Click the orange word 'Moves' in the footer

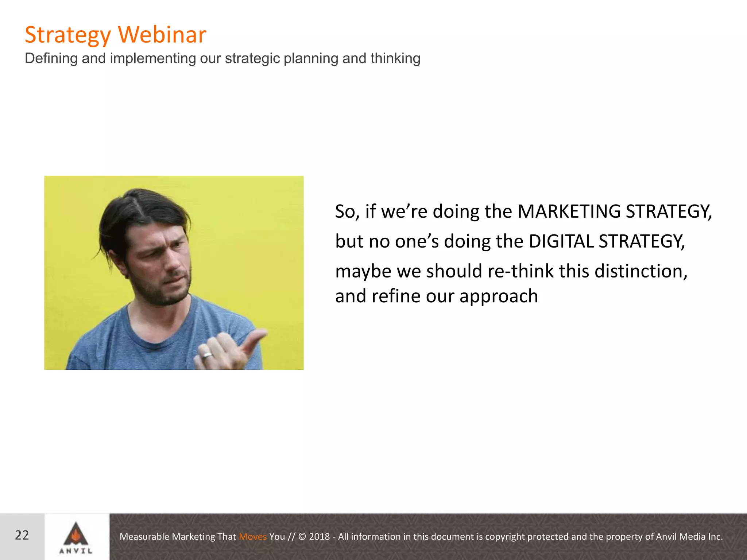(x=253, y=537)
